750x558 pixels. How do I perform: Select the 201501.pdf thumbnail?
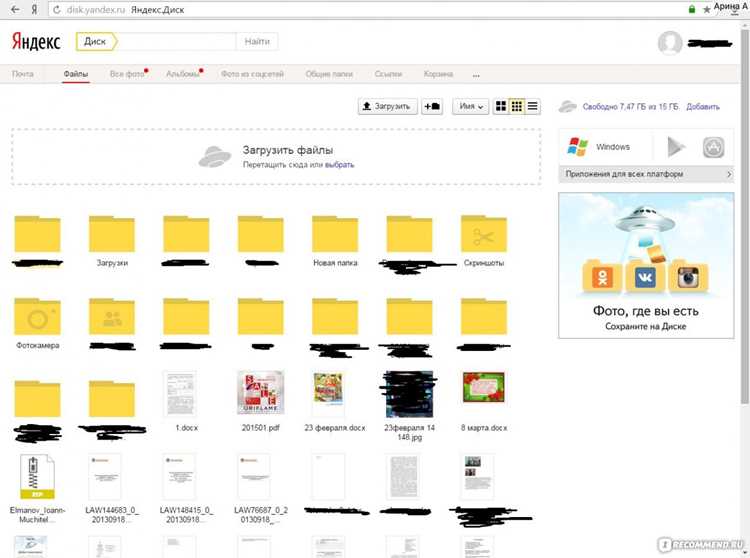coord(261,393)
